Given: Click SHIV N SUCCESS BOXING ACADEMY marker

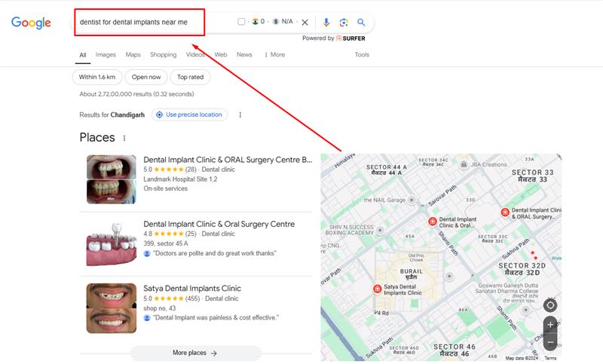Looking at the screenshot, I should (x=380, y=230).
